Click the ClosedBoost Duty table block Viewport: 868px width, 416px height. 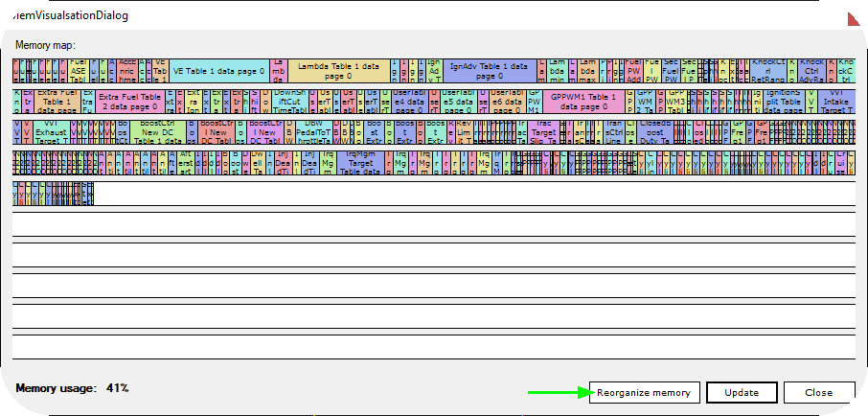point(656,131)
